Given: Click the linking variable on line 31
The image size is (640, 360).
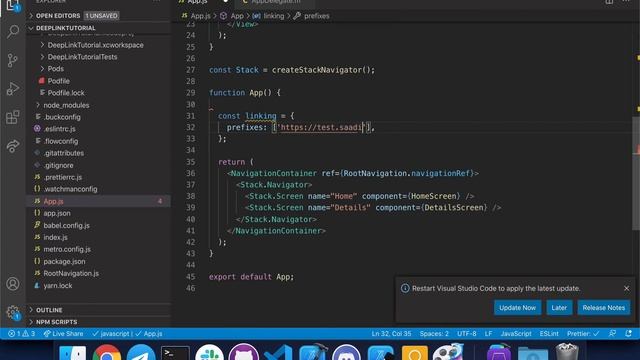Looking at the screenshot, I should point(260,116).
